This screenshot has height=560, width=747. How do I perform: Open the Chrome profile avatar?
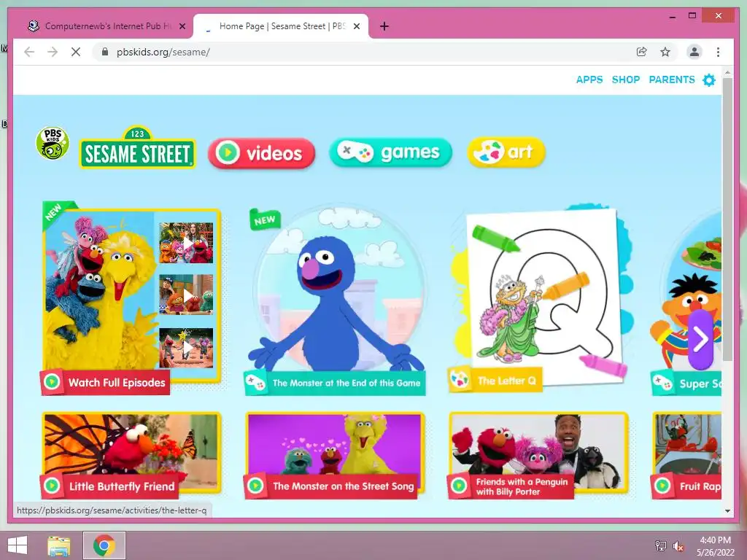click(694, 52)
